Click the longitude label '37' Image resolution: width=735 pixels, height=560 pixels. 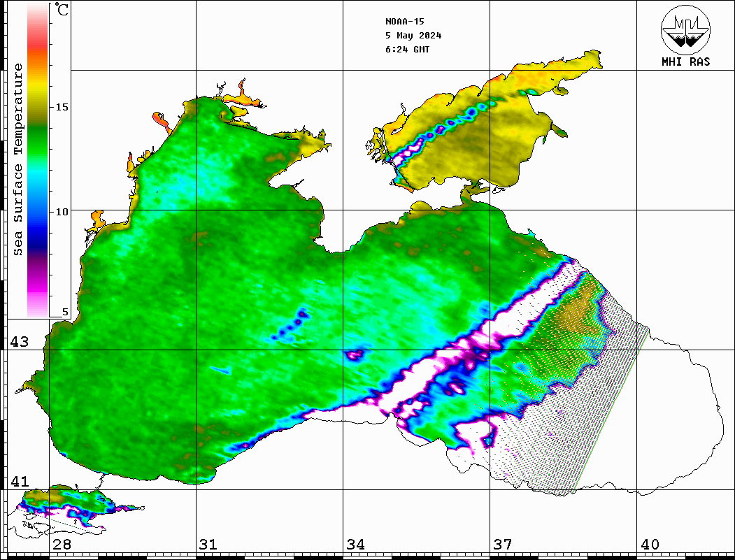point(503,545)
